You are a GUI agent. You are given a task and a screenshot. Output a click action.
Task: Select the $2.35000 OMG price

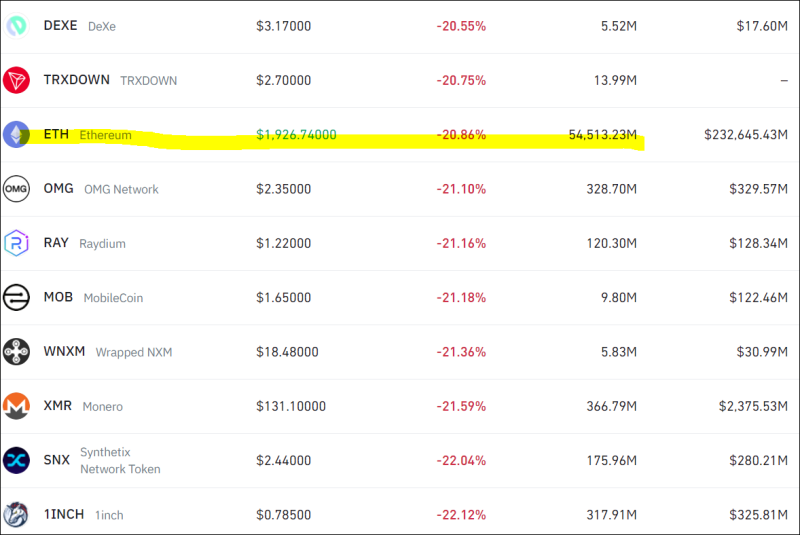click(x=284, y=189)
